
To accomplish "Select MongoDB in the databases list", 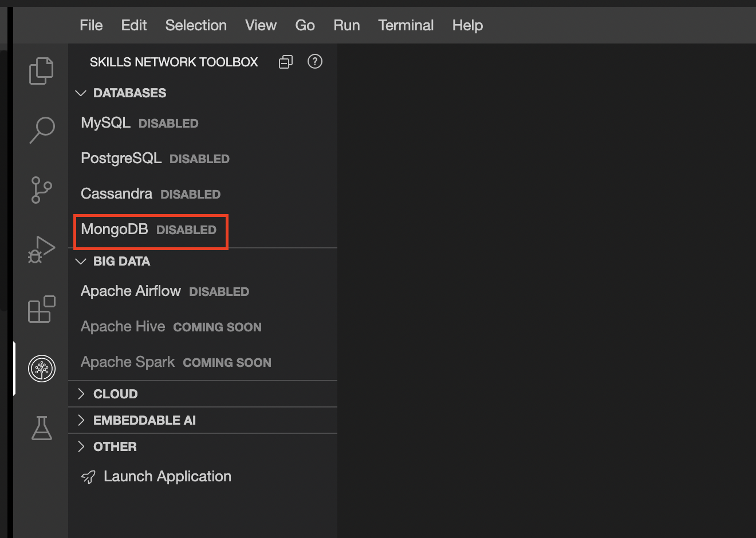I will pyautogui.click(x=203, y=230).
